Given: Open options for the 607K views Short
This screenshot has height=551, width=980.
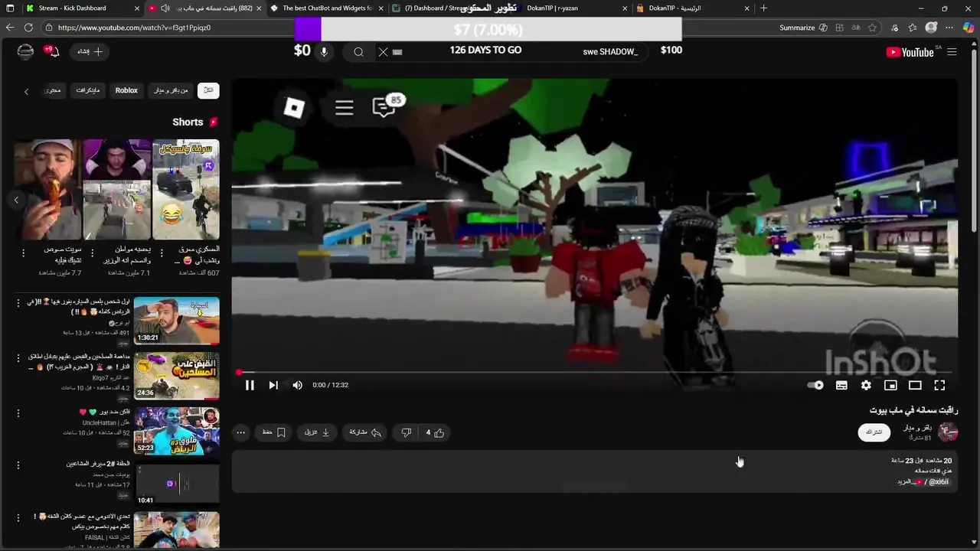Looking at the screenshot, I should tap(162, 253).
